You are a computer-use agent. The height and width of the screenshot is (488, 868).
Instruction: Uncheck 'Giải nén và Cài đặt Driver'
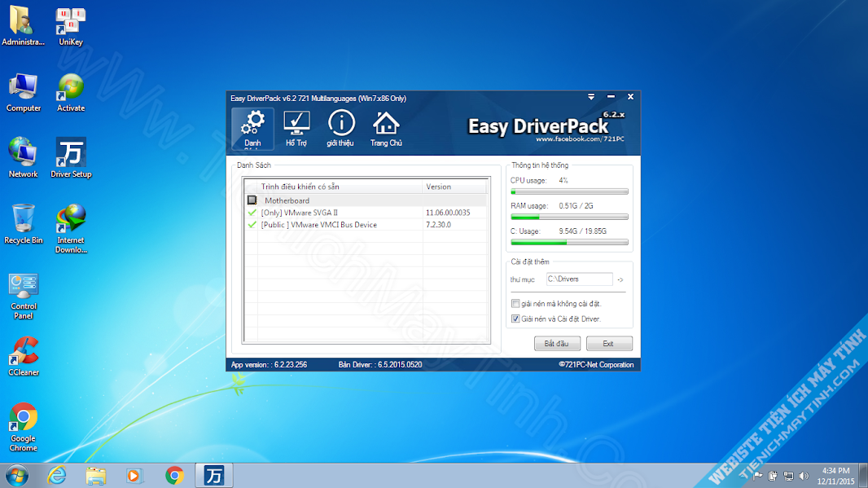pos(515,319)
